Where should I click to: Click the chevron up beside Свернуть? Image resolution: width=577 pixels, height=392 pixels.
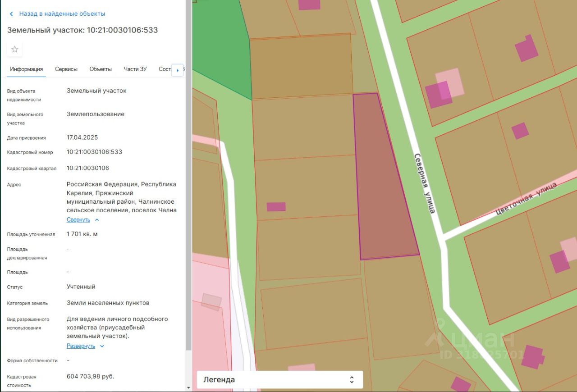point(97,220)
